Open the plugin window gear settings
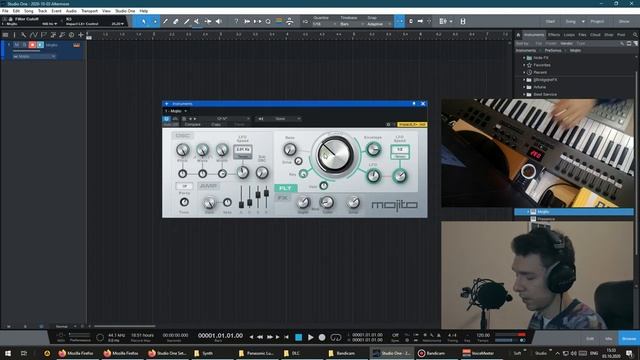Image resolution: width=640 pixels, height=360 pixels. pyautogui.click(x=388, y=124)
